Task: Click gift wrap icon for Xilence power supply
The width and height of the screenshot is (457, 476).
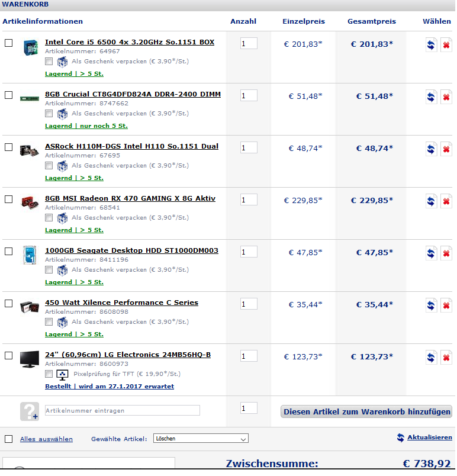Action: (x=62, y=322)
